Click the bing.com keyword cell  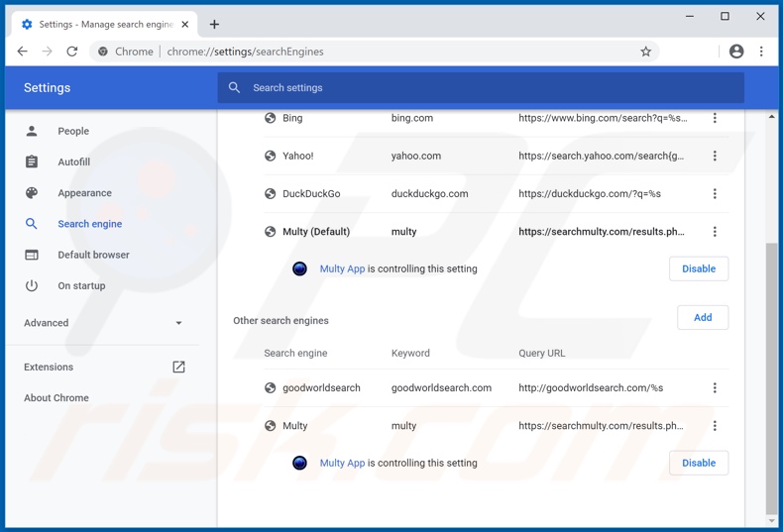[412, 118]
